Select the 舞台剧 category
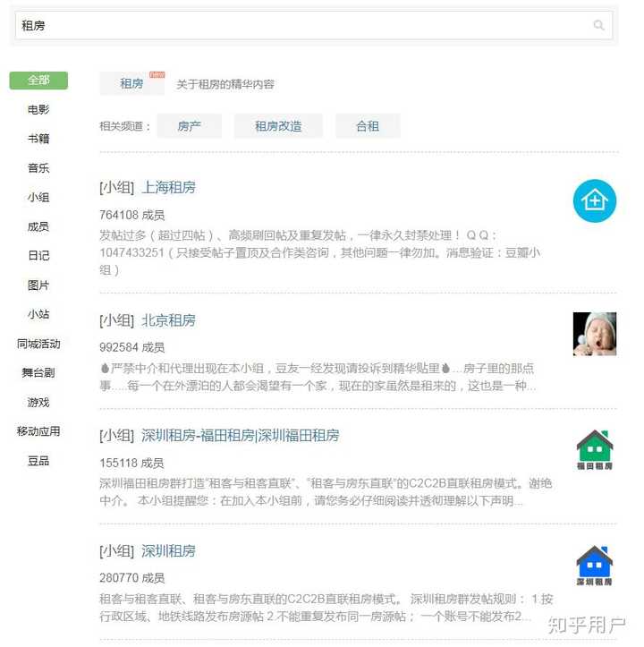 click(x=38, y=373)
